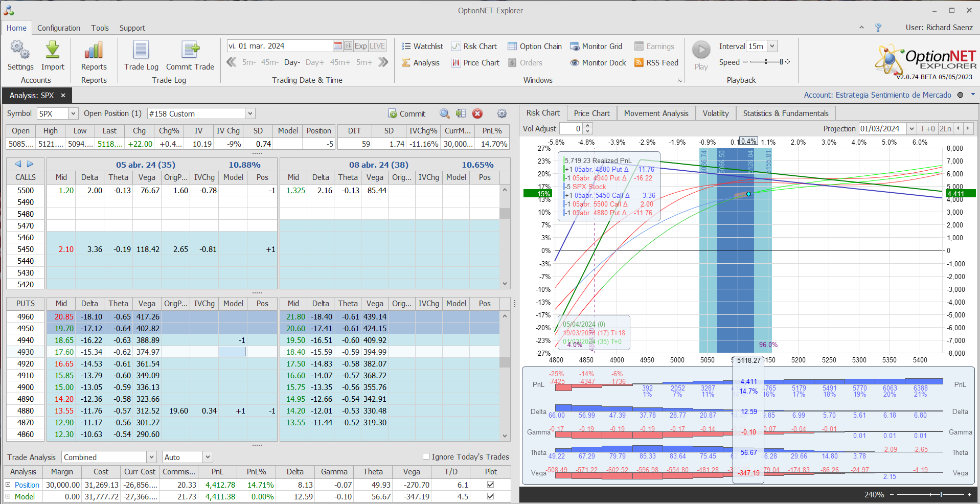The width and height of the screenshot is (980, 504).
Task: Switch to the Configuration ribbon tab
Action: [59, 28]
